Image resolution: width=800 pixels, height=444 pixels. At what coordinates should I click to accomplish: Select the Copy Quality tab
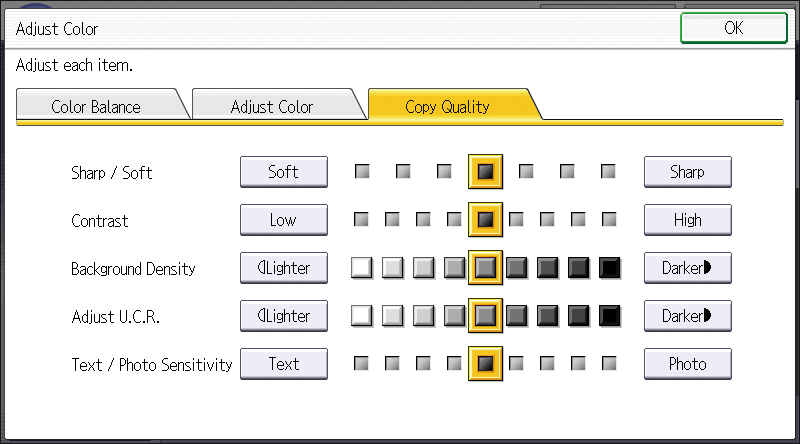(447, 106)
